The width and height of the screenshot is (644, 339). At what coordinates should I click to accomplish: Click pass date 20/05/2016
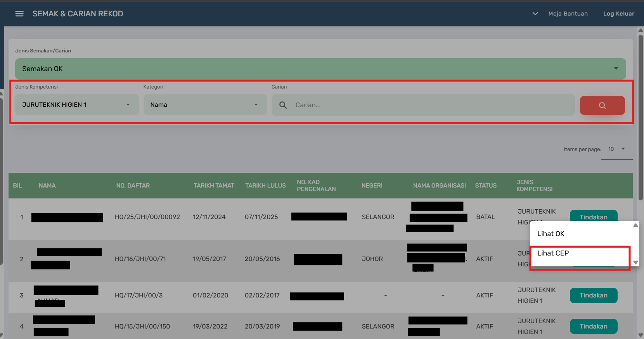pyautogui.click(x=262, y=259)
